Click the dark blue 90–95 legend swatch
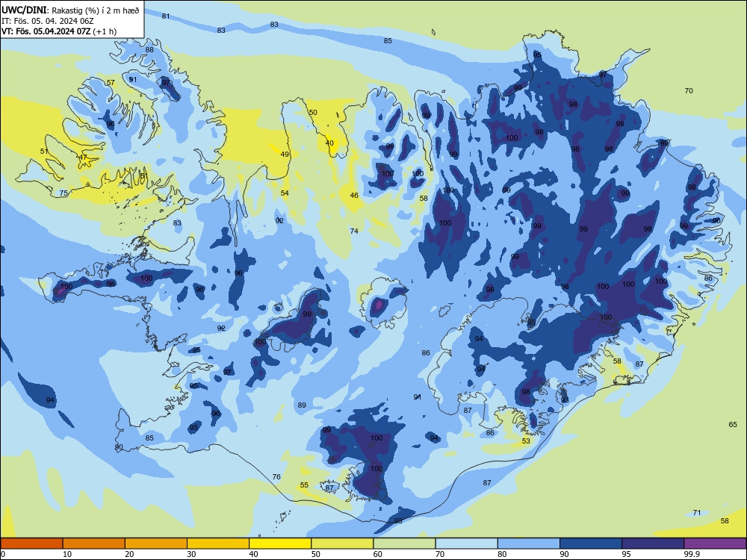Screen dimensions: 747x560 [591, 544]
